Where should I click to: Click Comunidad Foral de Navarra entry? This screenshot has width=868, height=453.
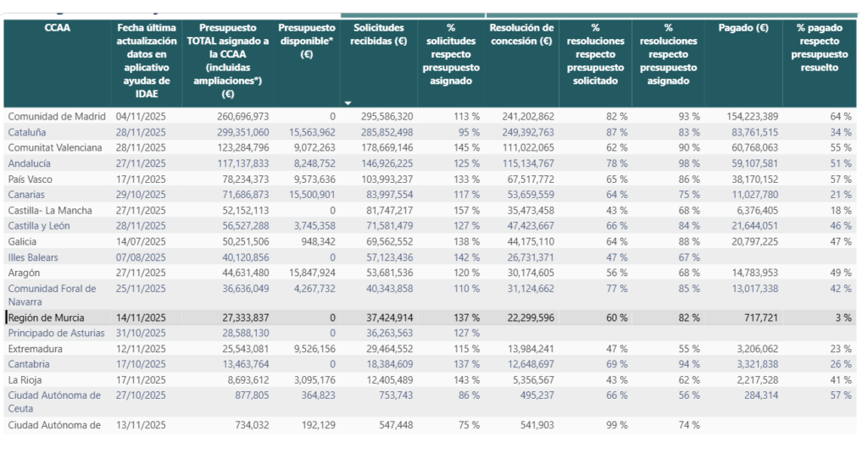[52, 294]
